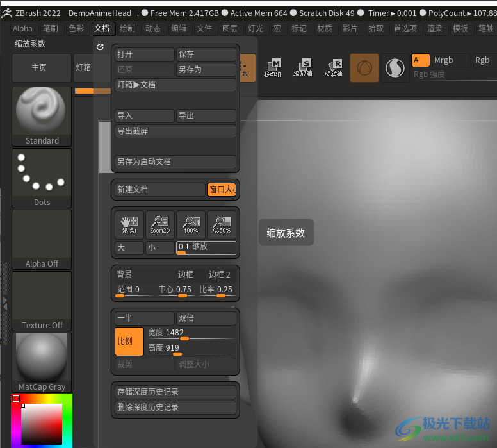Toggle the Rgb mode button
497x448 pixels.
(484, 60)
